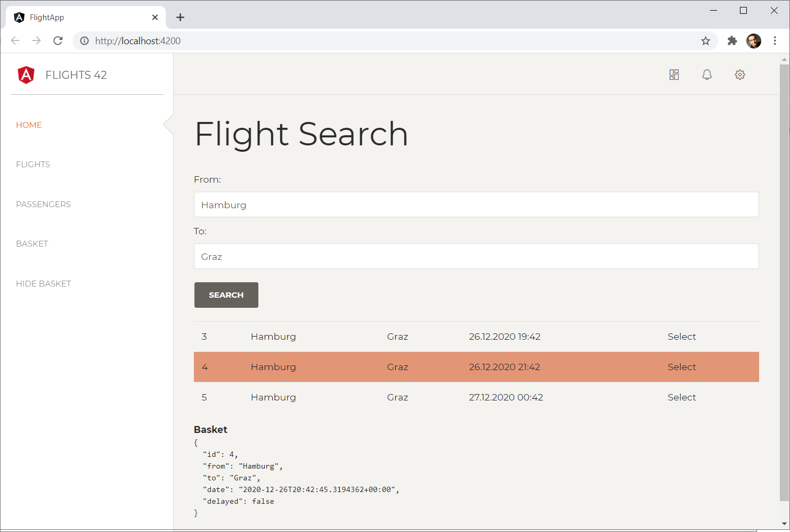790x532 pixels.
Task: Click the Angular logo in sidebar
Action: (26, 75)
